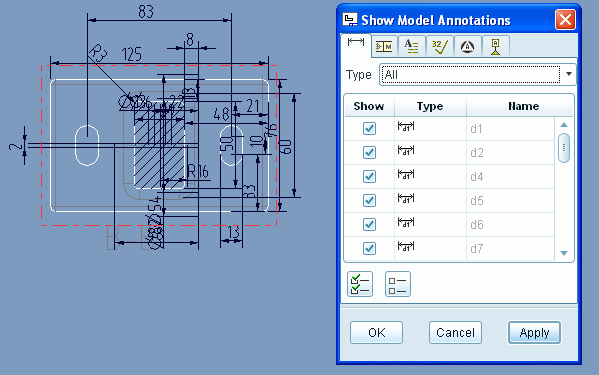Image resolution: width=599 pixels, height=375 pixels.
Task: Uncheck the Show checkbox for d1
Action: [x=369, y=129]
